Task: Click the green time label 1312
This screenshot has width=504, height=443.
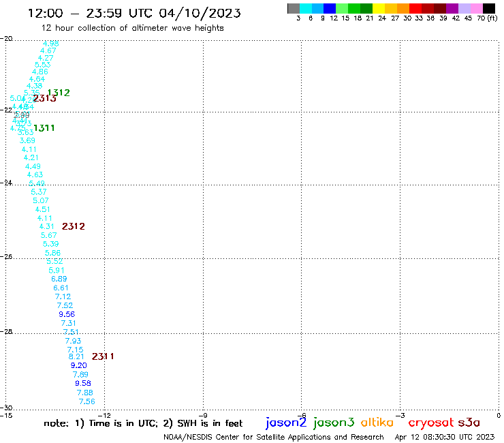Action: click(x=59, y=93)
